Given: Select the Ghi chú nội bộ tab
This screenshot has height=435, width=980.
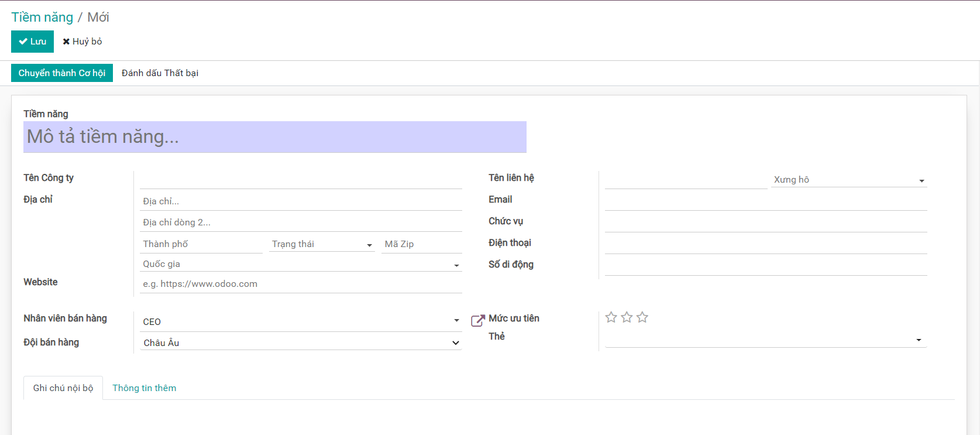Looking at the screenshot, I should point(63,388).
